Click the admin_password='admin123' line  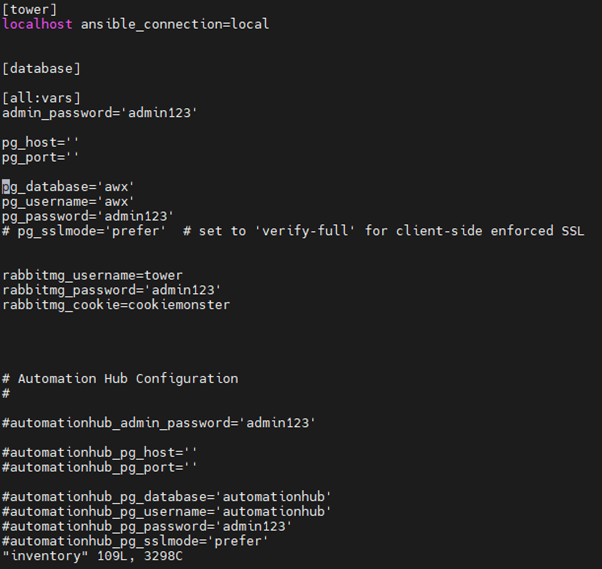[x=99, y=113]
